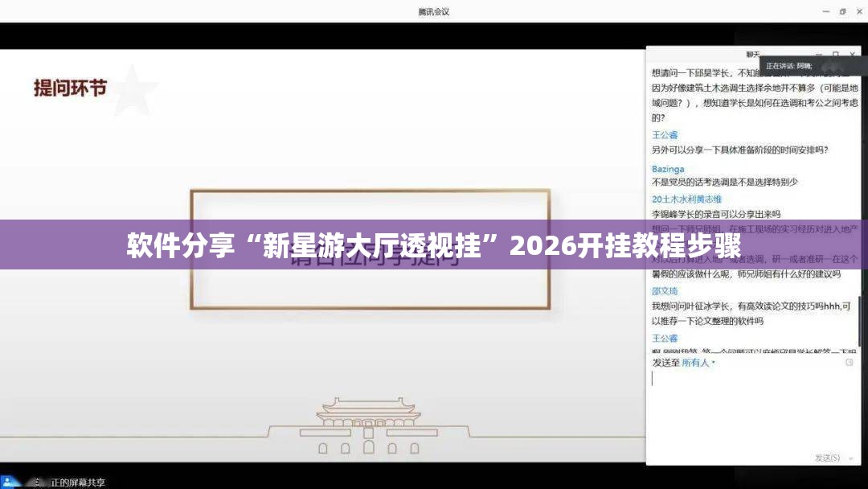
Task: Click the 王公睿 name just above 发送至
Action: pyautogui.click(x=665, y=338)
